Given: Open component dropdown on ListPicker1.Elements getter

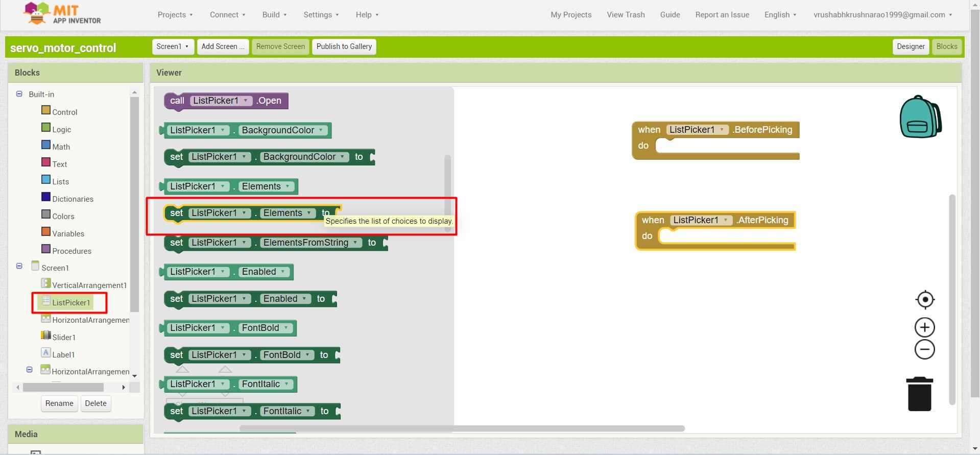Looking at the screenshot, I should 199,186.
